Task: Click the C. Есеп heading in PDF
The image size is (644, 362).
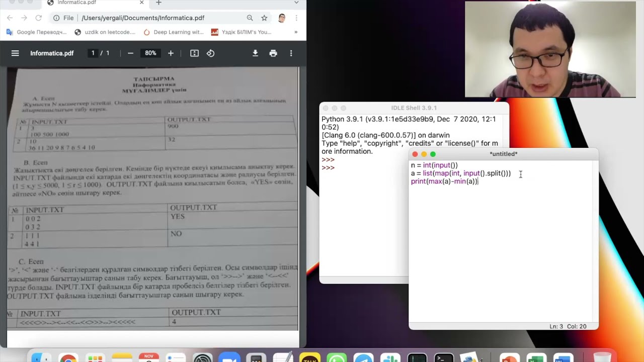Action: click(x=31, y=261)
